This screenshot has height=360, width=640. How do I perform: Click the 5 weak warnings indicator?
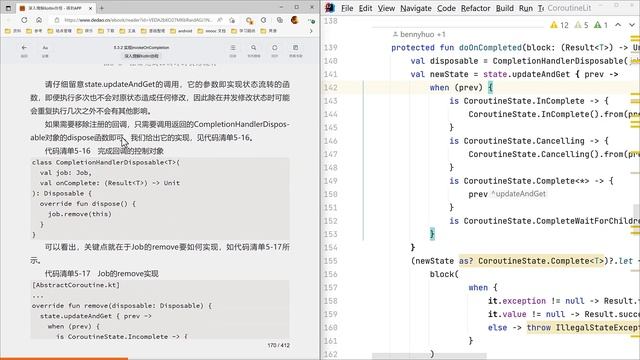click(x=581, y=25)
